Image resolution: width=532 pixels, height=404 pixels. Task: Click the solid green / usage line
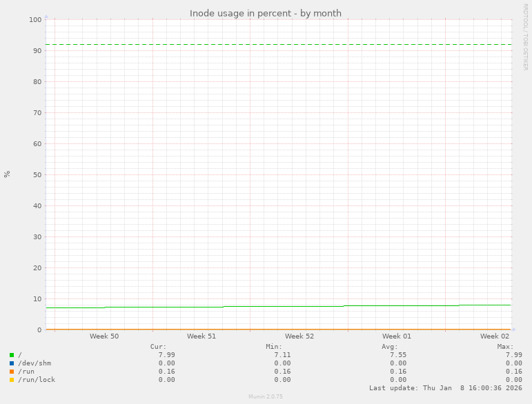[278, 306]
